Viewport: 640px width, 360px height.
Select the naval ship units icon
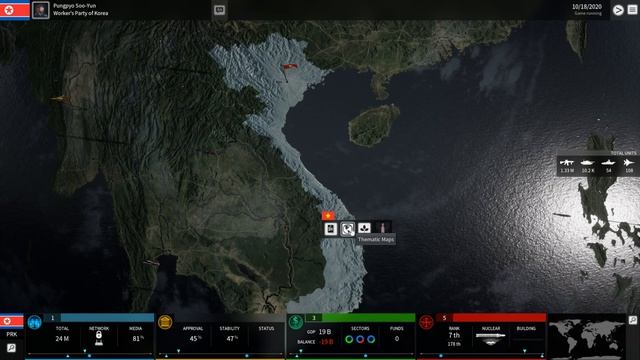608,162
